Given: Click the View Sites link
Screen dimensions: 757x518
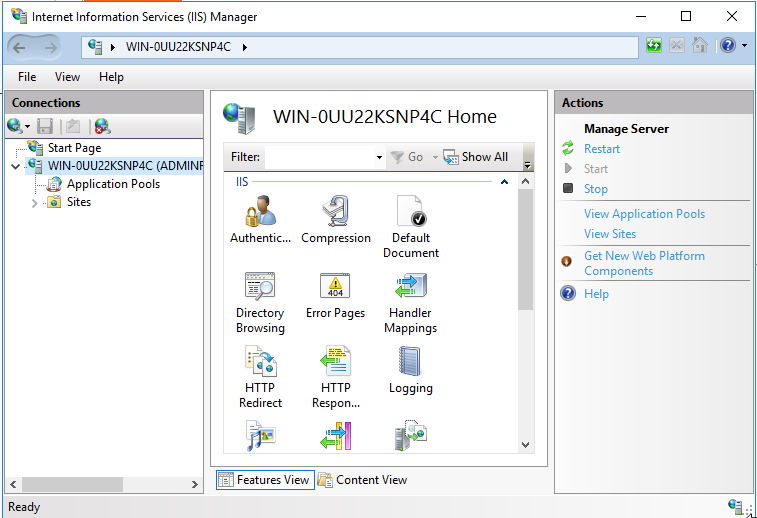Looking at the screenshot, I should point(610,234).
